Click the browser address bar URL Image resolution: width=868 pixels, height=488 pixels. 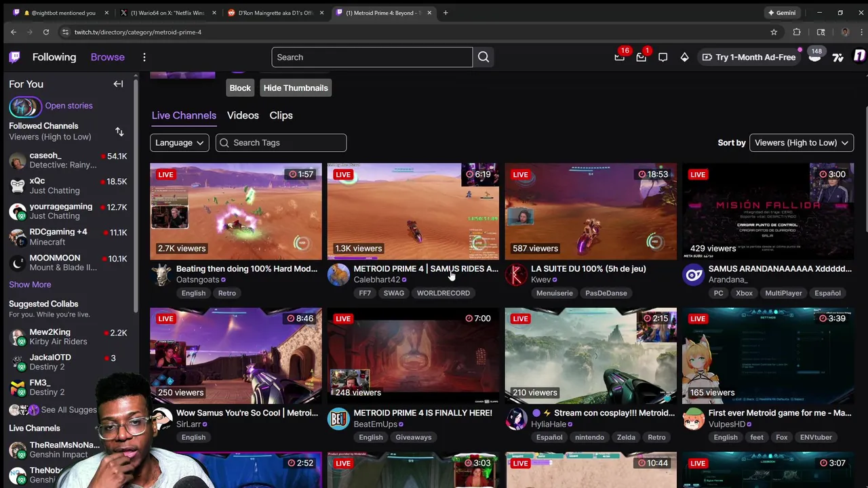click(138, 32)
